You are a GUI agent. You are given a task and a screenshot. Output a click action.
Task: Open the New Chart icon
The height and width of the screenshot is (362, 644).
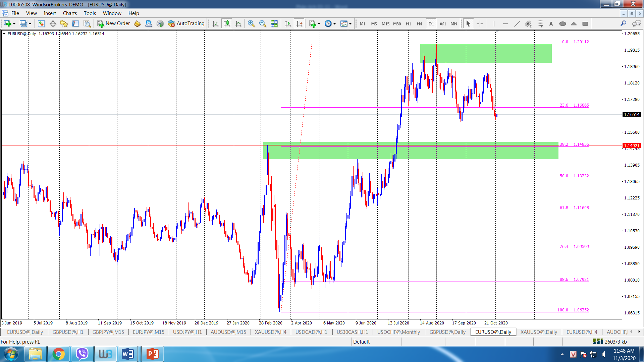(7, 23)
